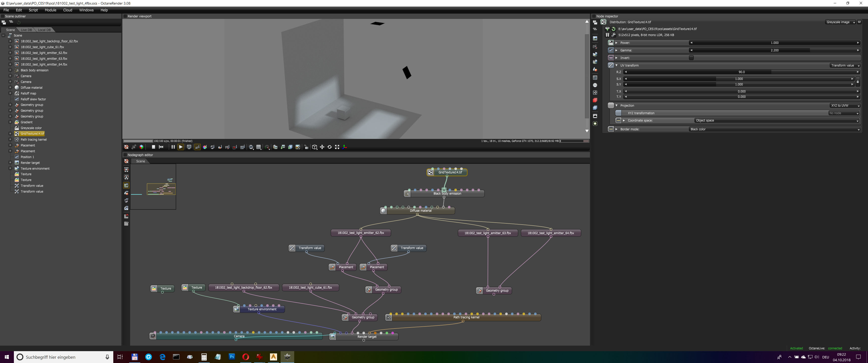Pause rendering in the viewport toolbar
Viewport: 868px width, 363px height.
pyautogui.click(x=173, y=147)
